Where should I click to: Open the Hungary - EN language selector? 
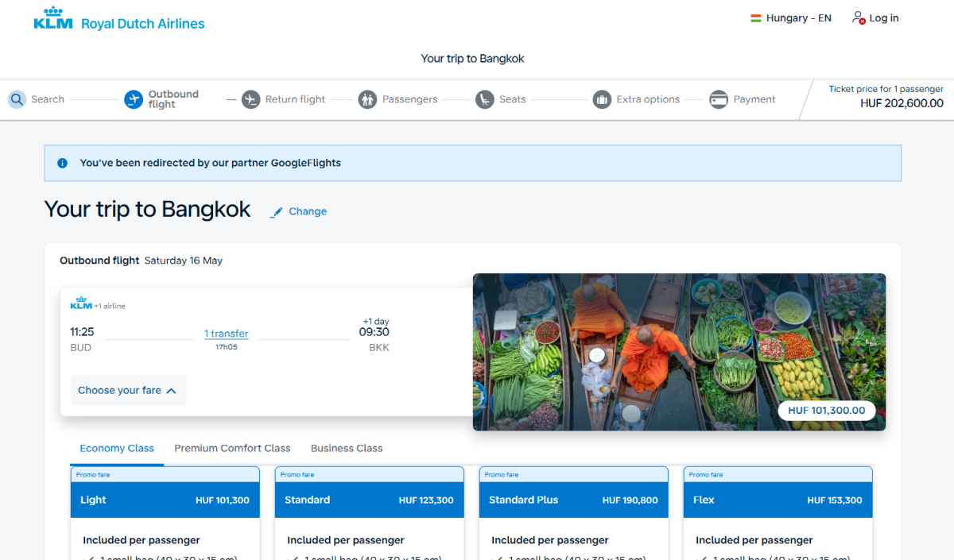point(791,18)
